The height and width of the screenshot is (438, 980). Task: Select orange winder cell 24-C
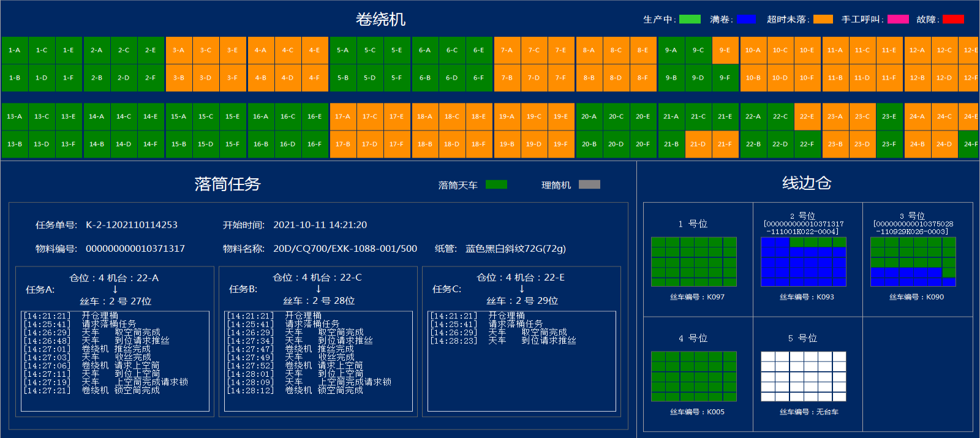[x=944, y=116]
